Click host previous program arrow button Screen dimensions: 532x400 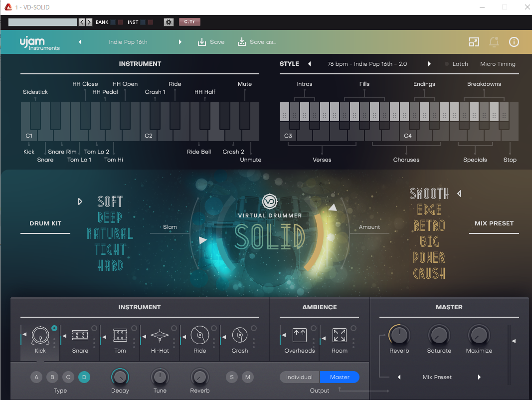(82, 22)
